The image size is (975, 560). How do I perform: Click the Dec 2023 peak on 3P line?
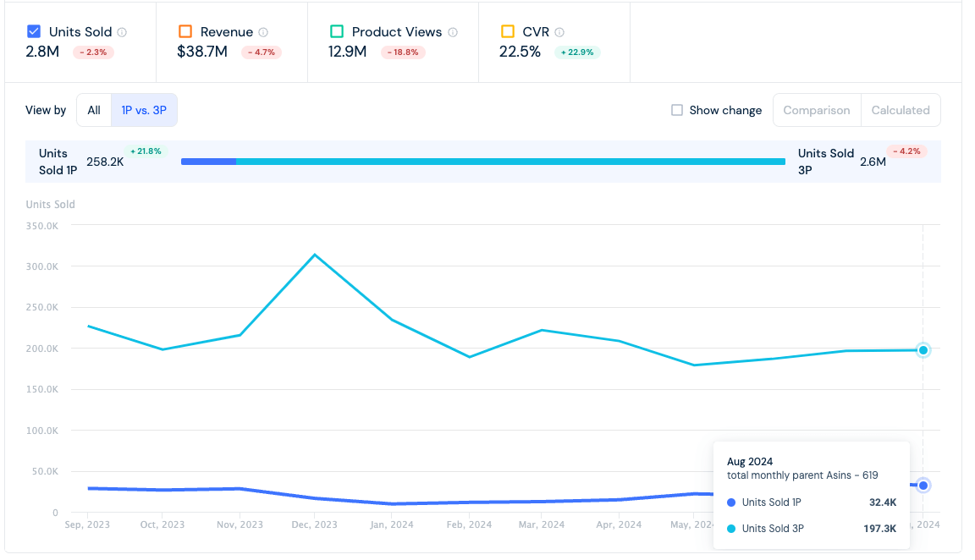coord(315,255)
